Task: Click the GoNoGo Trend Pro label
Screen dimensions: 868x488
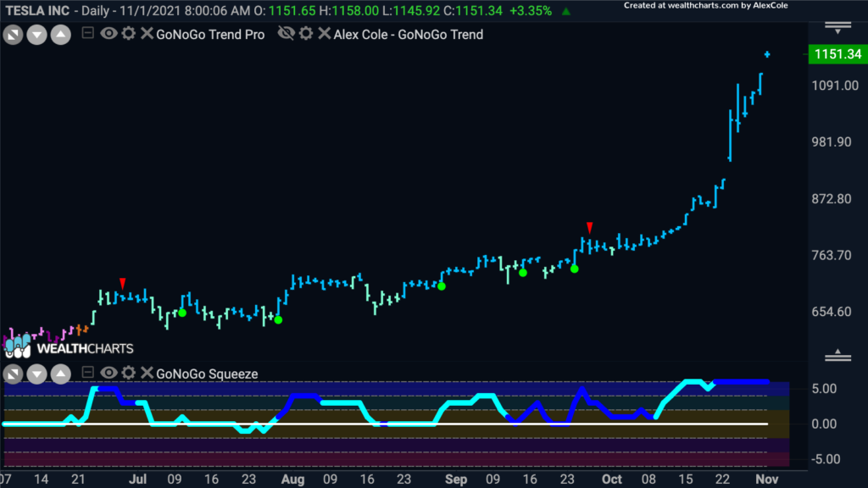Action: (210, 34)
